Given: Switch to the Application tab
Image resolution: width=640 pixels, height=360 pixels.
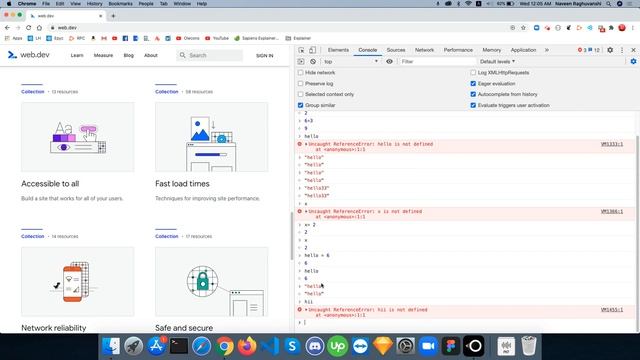Looking at the screenshot, I should (x=523, y=50).
